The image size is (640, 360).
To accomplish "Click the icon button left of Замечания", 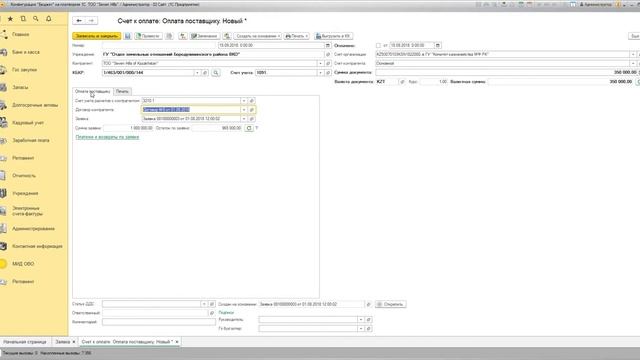I will (x=183, y=36).
